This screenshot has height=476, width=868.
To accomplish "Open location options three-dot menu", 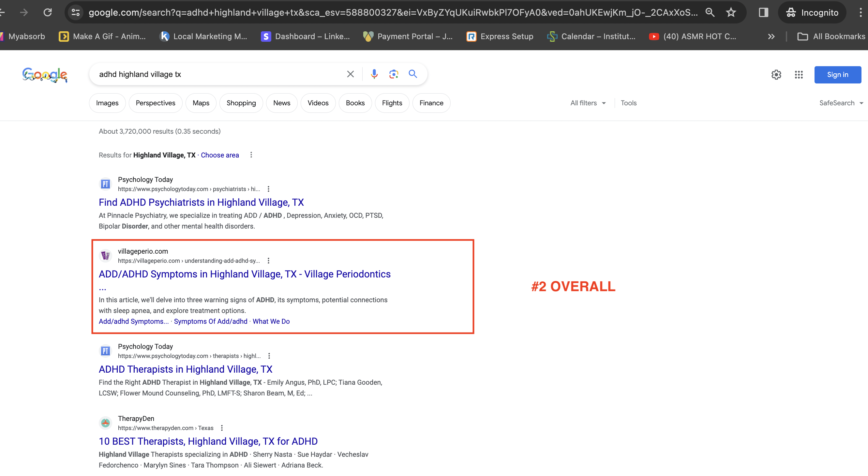I will pos(251,155).
